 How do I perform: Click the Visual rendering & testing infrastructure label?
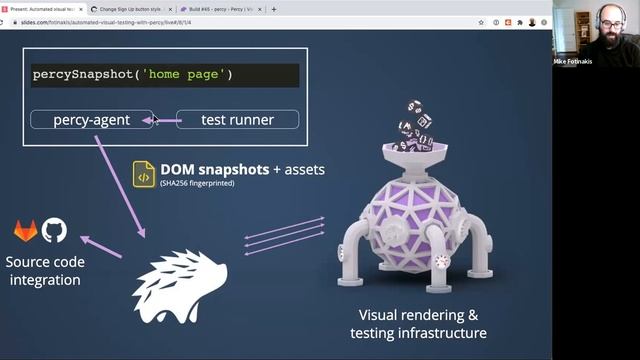point(418,324)
